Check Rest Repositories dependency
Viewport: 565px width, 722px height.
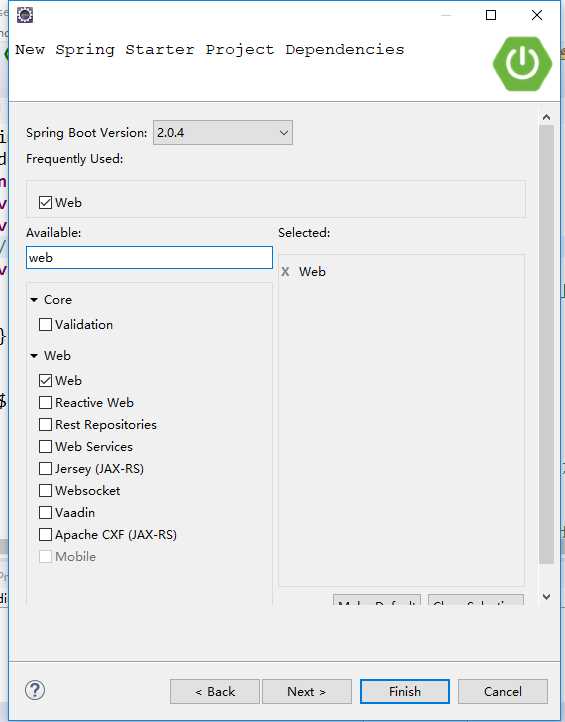coord(46,425)
